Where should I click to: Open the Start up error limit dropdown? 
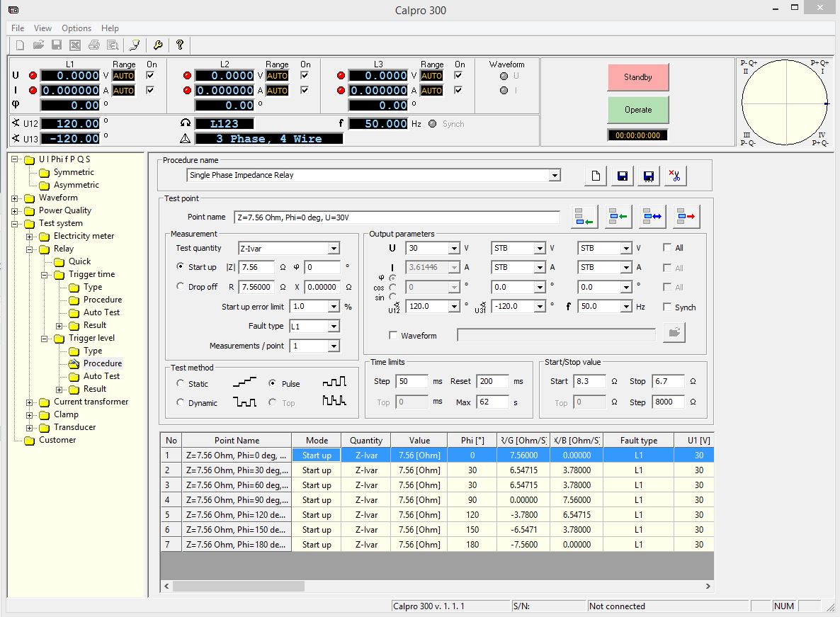[x=334, y=306]
